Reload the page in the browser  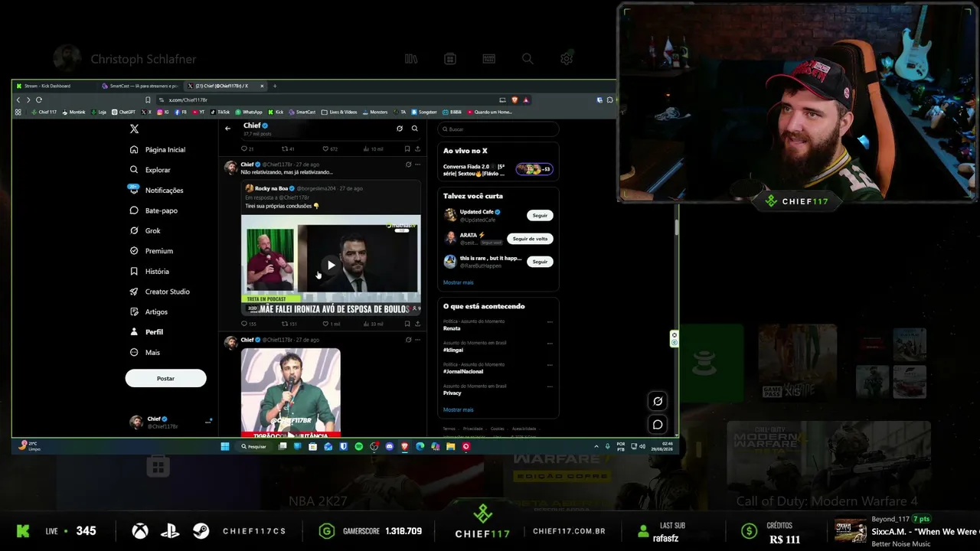[38, 99]
